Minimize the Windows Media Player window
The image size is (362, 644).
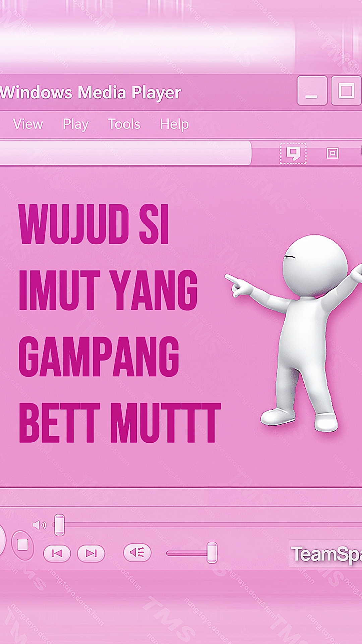point(312,91)
